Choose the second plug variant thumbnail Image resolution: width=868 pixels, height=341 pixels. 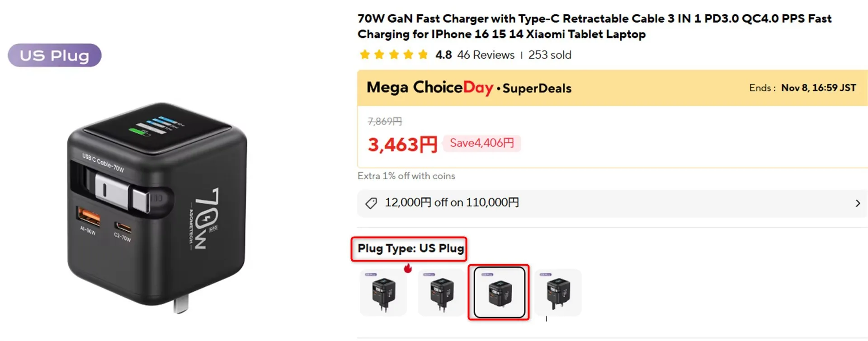point(441,293)
